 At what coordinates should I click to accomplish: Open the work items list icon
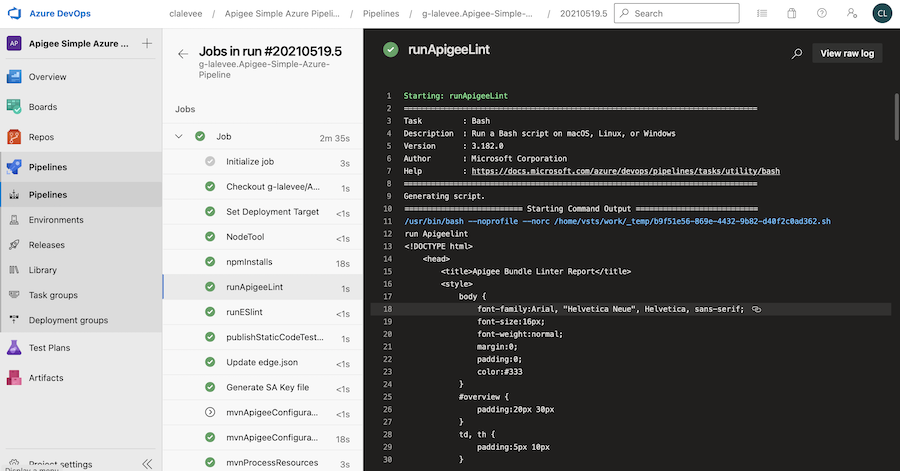pyautogui.click(x=762, y=13)
